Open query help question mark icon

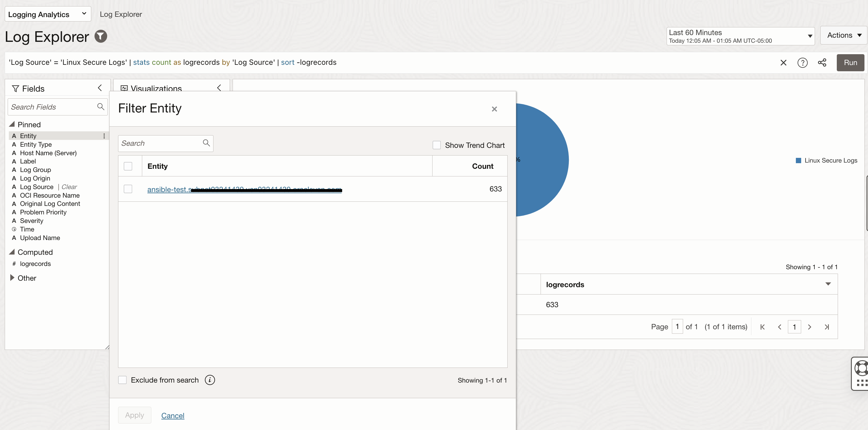802,63
